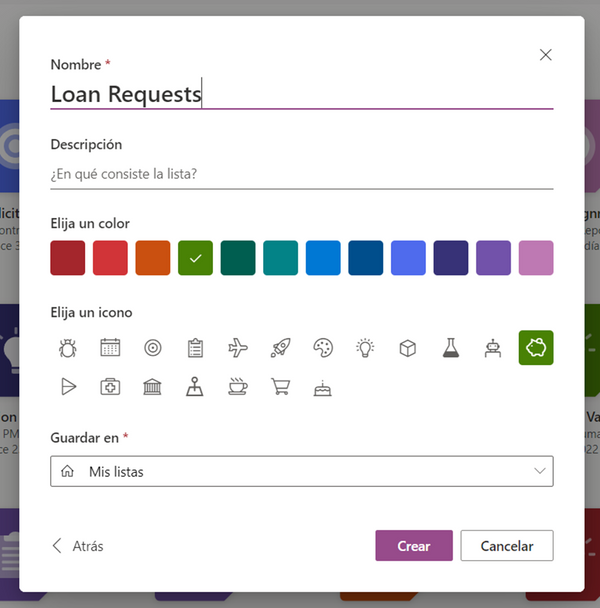Choose the calendar icon

(110, 348)
